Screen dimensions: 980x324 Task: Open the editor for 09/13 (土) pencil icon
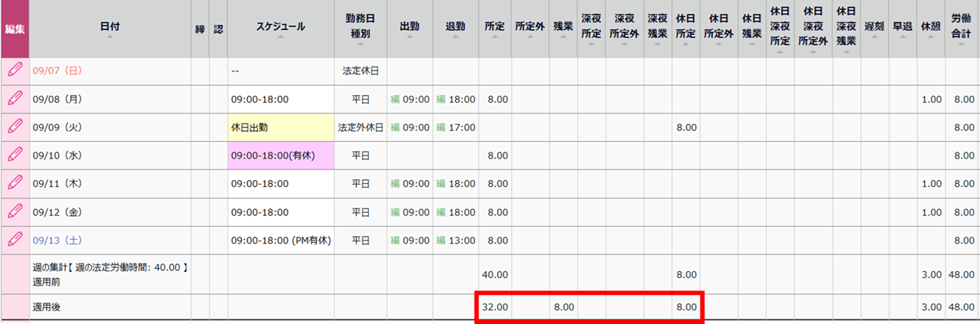point(15,240)
